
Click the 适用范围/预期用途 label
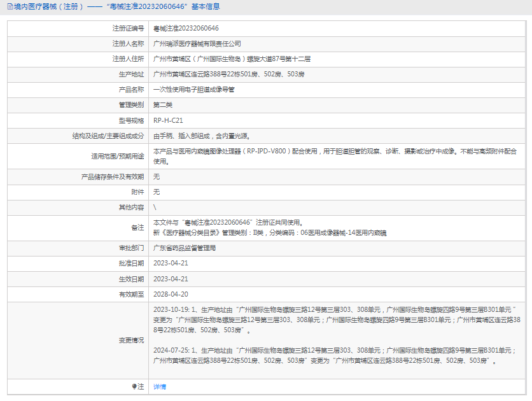pos(117,157)
